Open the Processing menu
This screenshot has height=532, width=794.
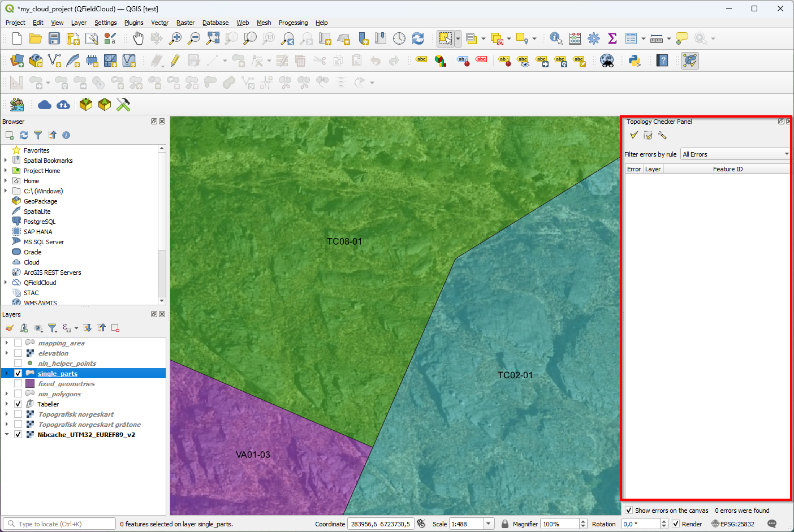tap(293, 23)
